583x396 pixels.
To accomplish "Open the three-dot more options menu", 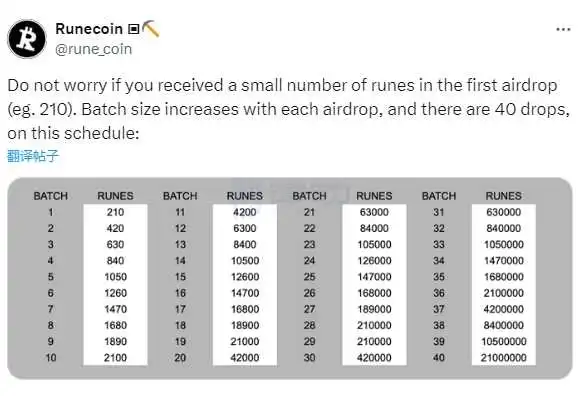I will (563, 29).
